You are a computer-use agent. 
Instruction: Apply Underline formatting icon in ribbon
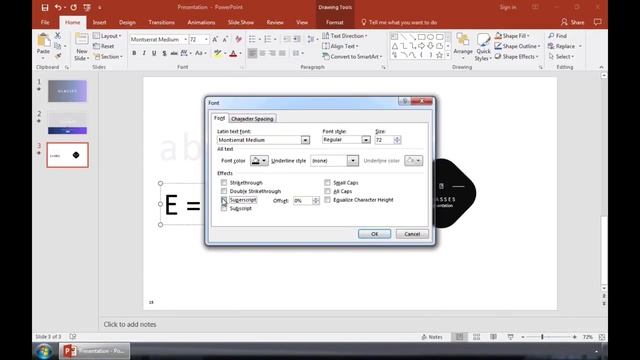[x=154, y=53]
